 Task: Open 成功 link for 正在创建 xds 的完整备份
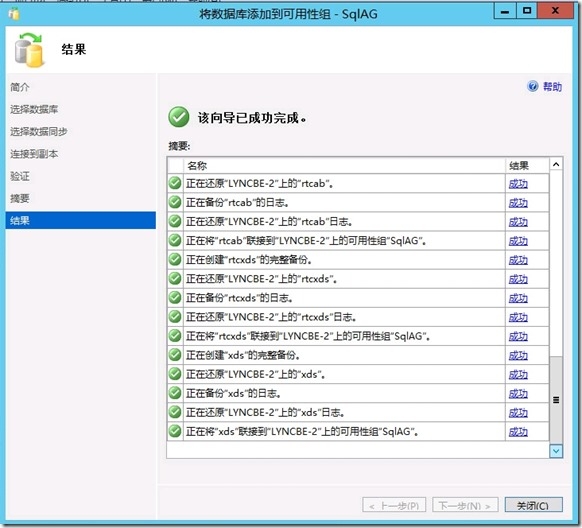pos(518,355)
